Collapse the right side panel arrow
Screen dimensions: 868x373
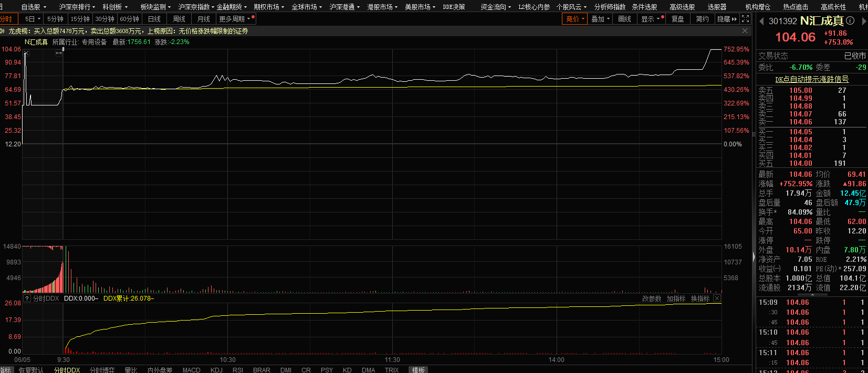pyautogui.click(x=754, y=257)
